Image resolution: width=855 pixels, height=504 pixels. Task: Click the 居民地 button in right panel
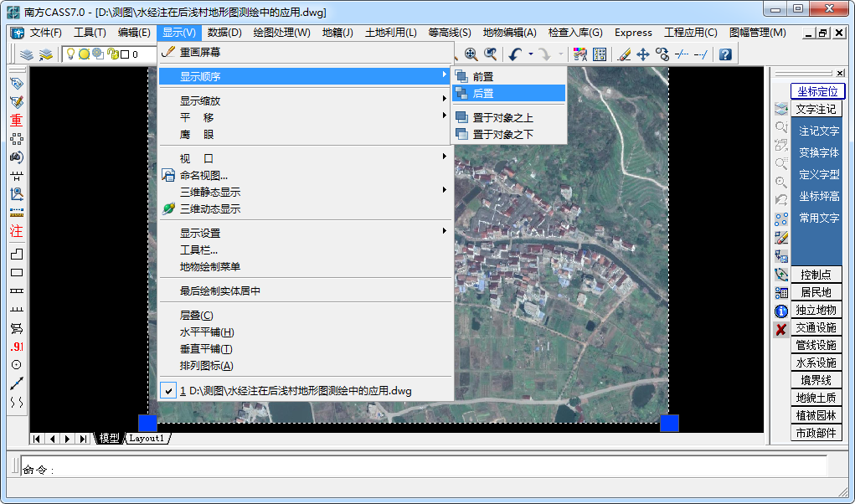click(x=816, y=292)
